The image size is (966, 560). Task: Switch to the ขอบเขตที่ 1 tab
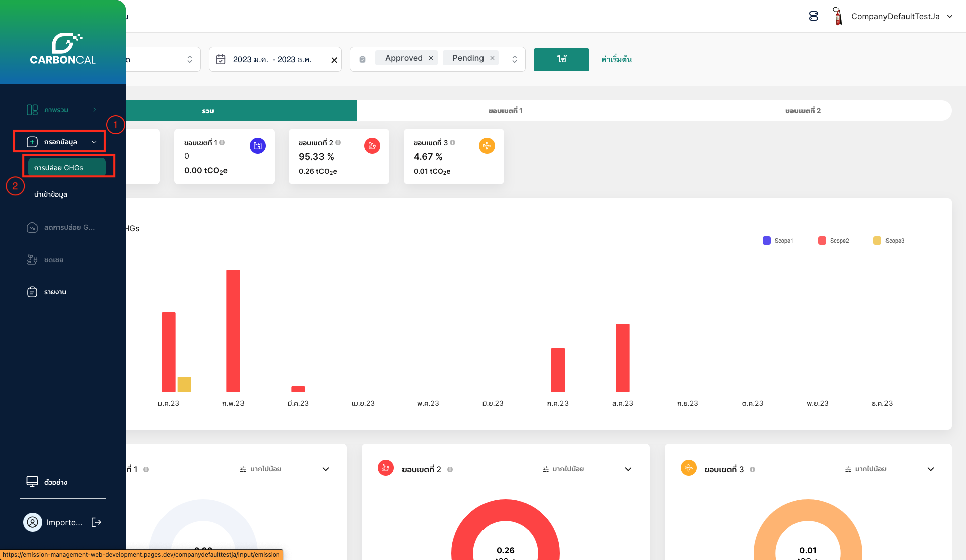[x=505, y=111]
